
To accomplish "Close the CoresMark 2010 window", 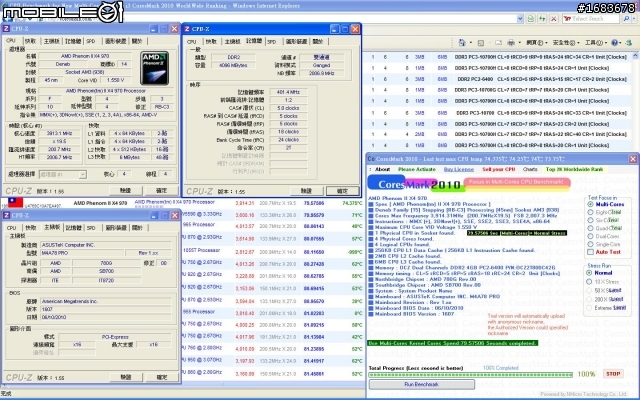I will 633,159.
